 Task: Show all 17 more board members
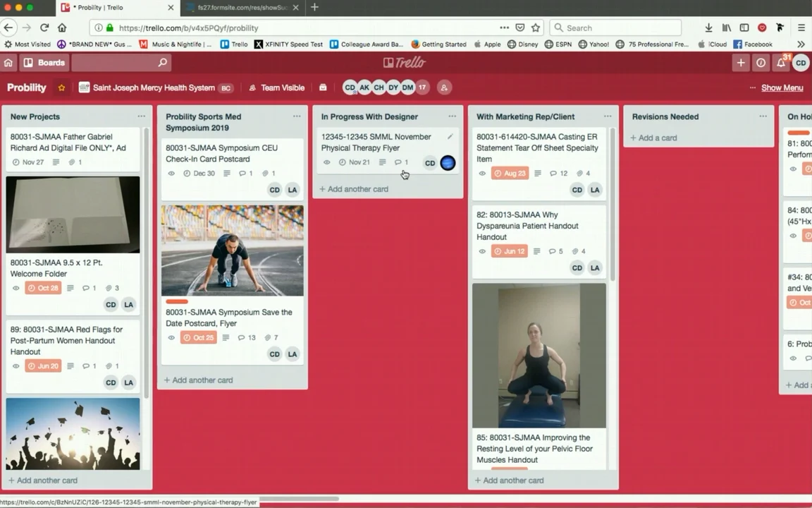point(423,87)
